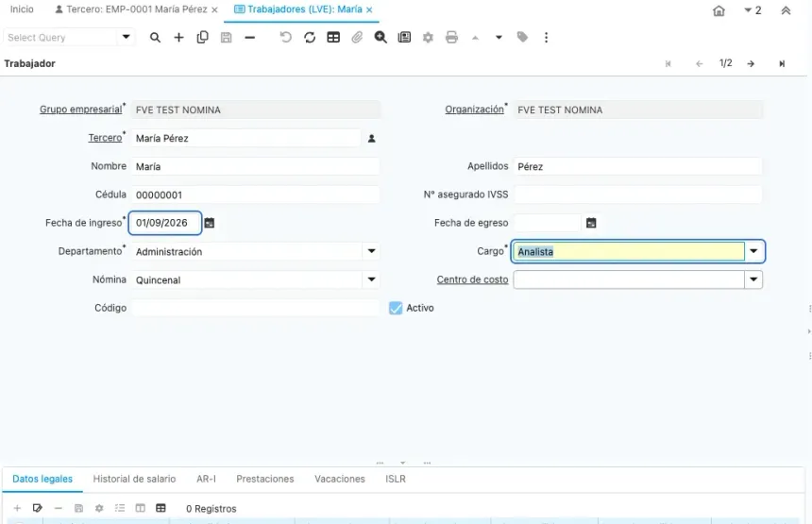Print the record with printer icon
812x524 pixels.
pos(451,37)
